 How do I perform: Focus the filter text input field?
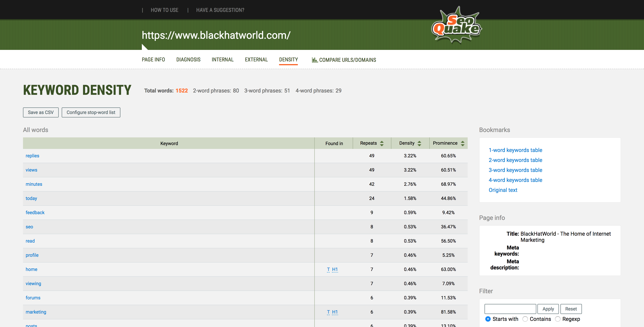click(510, 309)
